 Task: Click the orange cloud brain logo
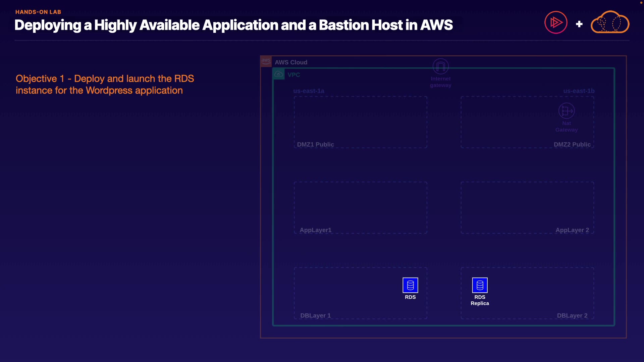point(610,23)
